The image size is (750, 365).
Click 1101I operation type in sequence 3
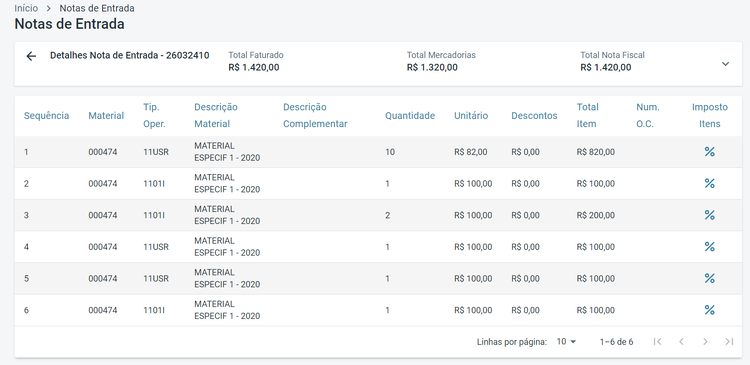coord(154,215)
